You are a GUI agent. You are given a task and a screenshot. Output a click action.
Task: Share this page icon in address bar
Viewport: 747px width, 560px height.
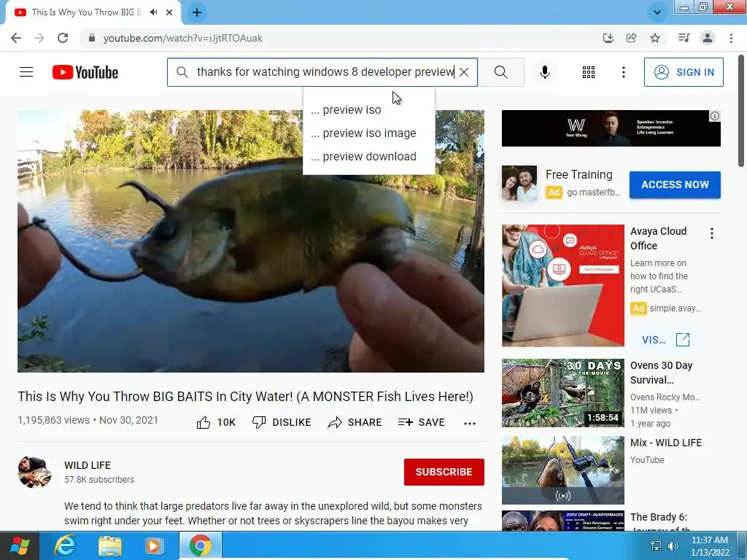(631, 38)
